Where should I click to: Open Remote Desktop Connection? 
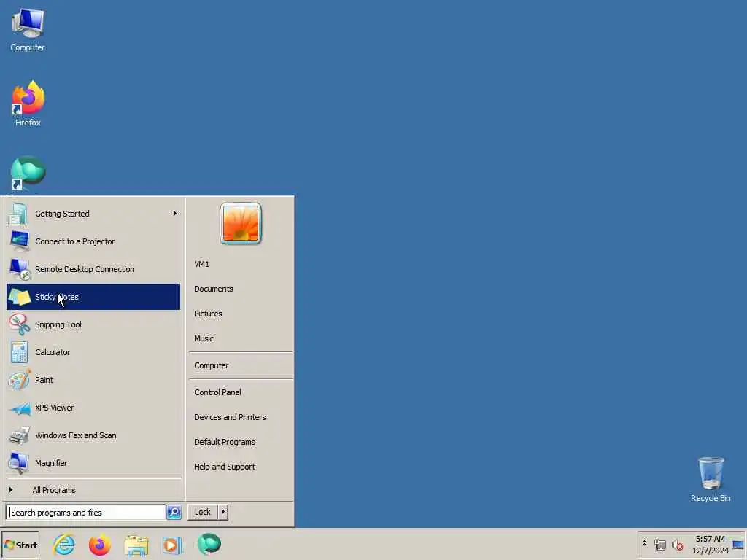[x=93, y=269]
